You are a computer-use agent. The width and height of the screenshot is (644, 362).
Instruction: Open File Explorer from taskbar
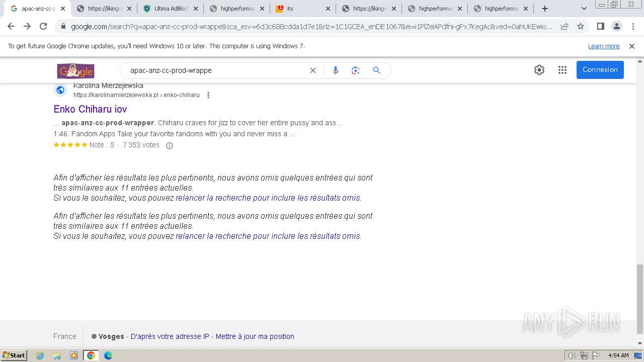57,355
